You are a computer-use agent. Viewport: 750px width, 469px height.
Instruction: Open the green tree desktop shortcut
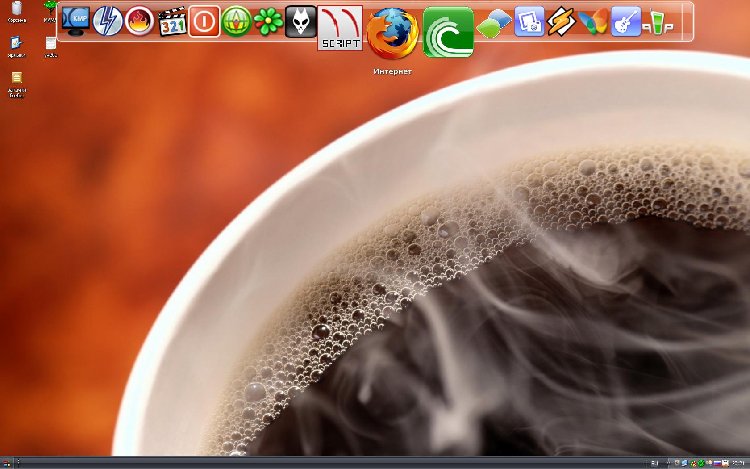click(x=50, y=12)
